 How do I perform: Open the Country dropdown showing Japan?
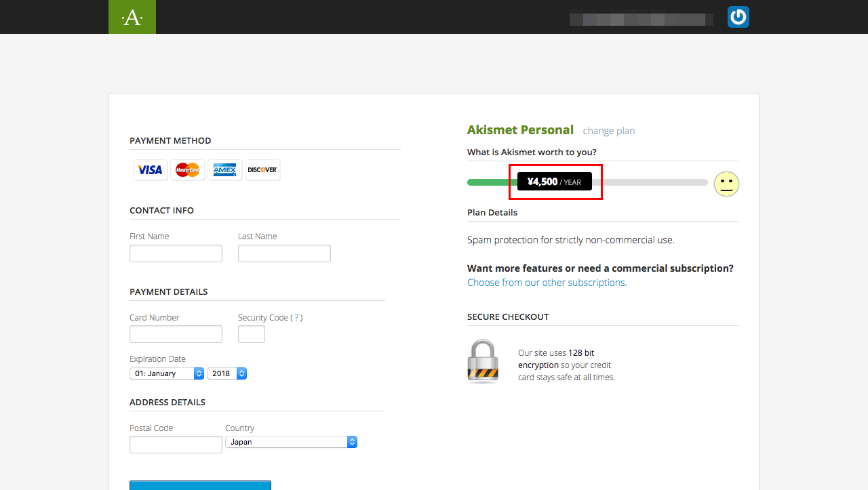(291, 442)
